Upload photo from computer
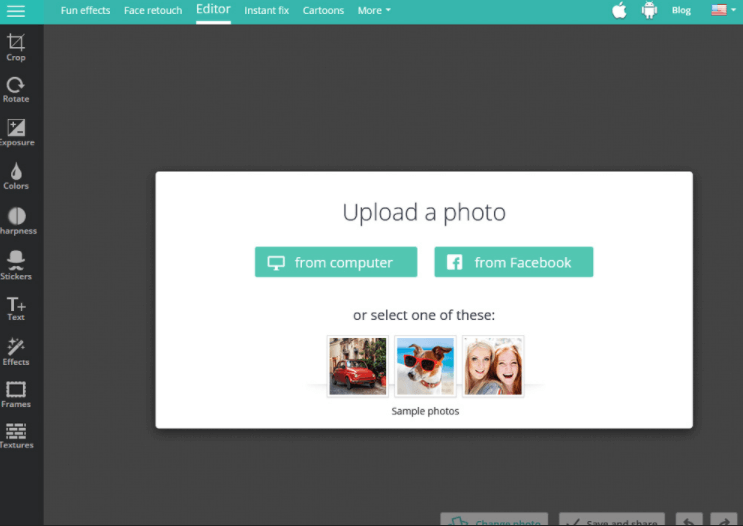743x526 pixels. [x=336, y=262]
